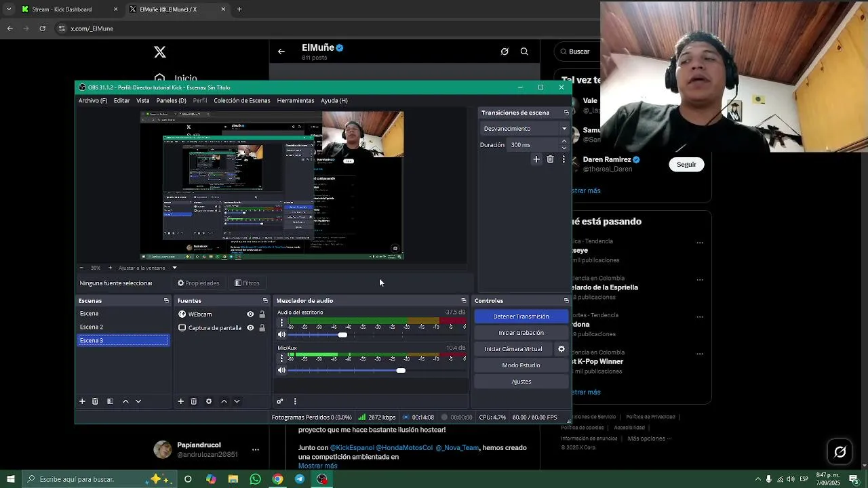The image size is (868, 488).
Task: Open Archivo (F) menu
Action: pos(93,100)
